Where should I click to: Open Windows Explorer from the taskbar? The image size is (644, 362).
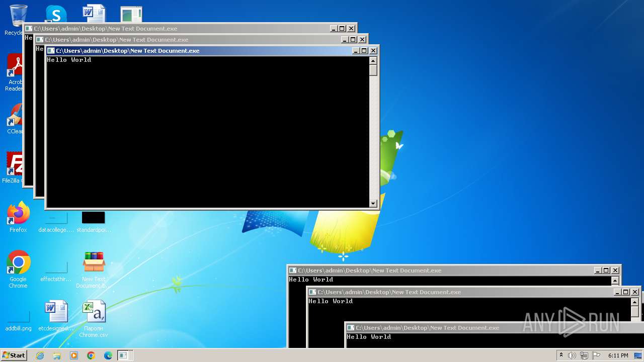[57, 355]
